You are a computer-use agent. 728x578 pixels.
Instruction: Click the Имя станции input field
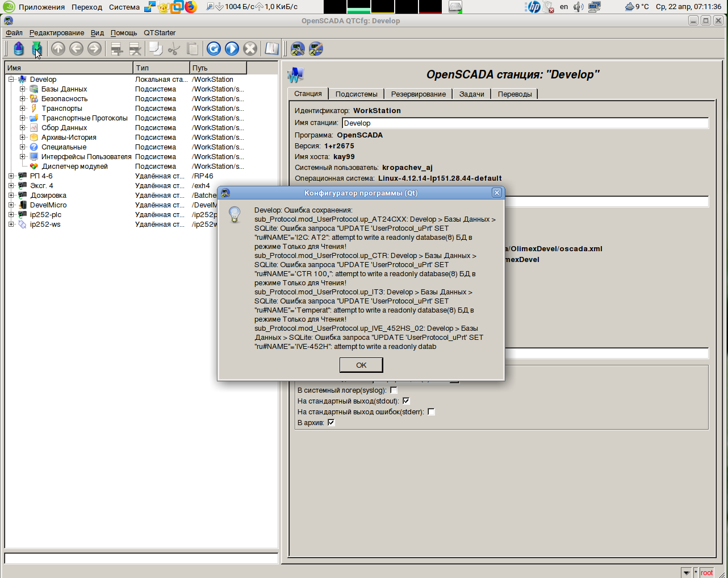(525, 123)
